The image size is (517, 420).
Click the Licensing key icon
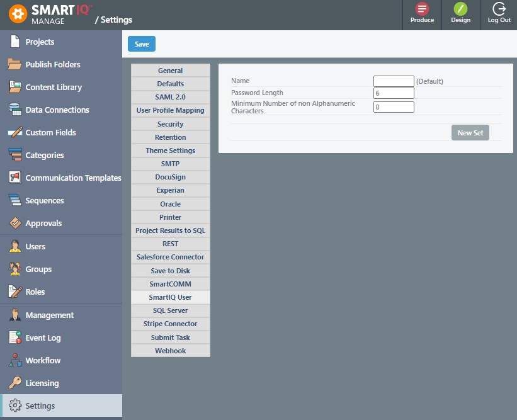tap(15, 383)
